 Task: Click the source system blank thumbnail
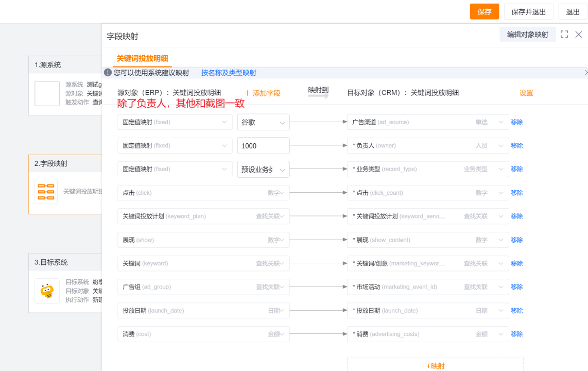47,93
